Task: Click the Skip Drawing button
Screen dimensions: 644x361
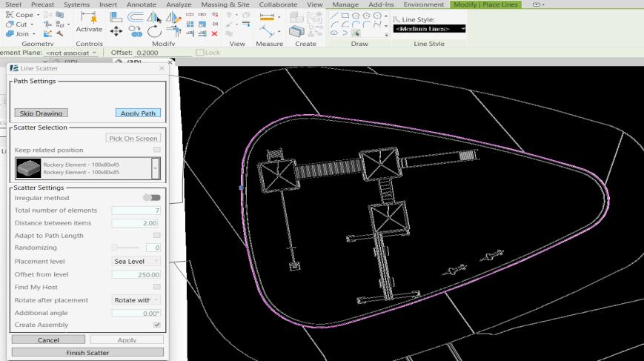Action: tap(41, 113)
